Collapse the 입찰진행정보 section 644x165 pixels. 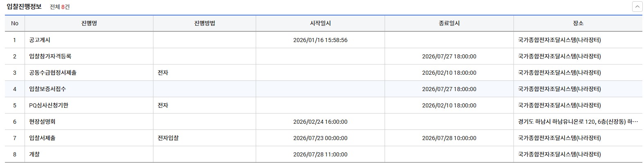(637, 7)
